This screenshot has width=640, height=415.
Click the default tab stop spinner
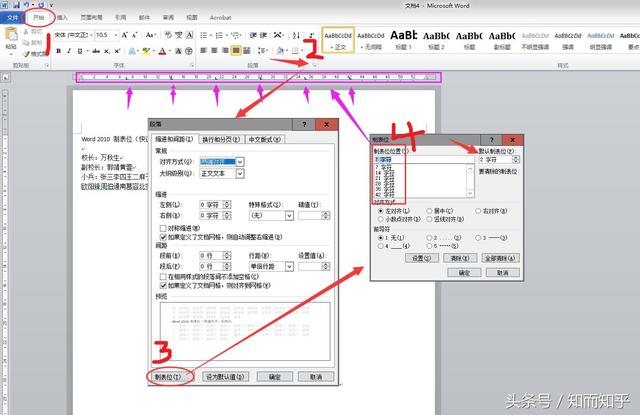tap(516, 160)
